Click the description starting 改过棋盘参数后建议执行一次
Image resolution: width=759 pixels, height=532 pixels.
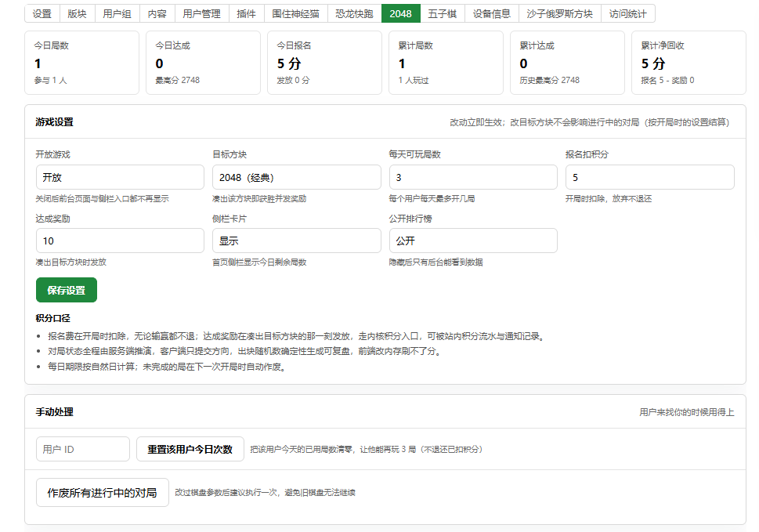(x=266, y=492)
